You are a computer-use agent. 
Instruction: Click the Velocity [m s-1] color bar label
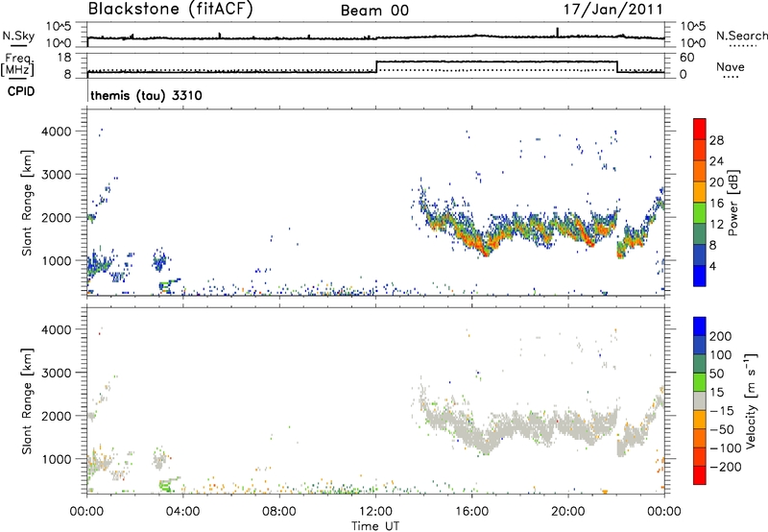tap(752, 400)
